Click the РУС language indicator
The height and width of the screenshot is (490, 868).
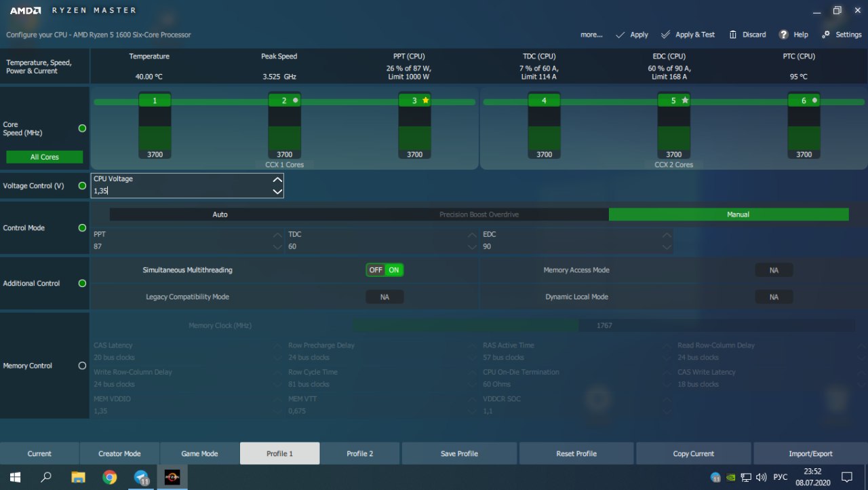[x=781, y=477]
